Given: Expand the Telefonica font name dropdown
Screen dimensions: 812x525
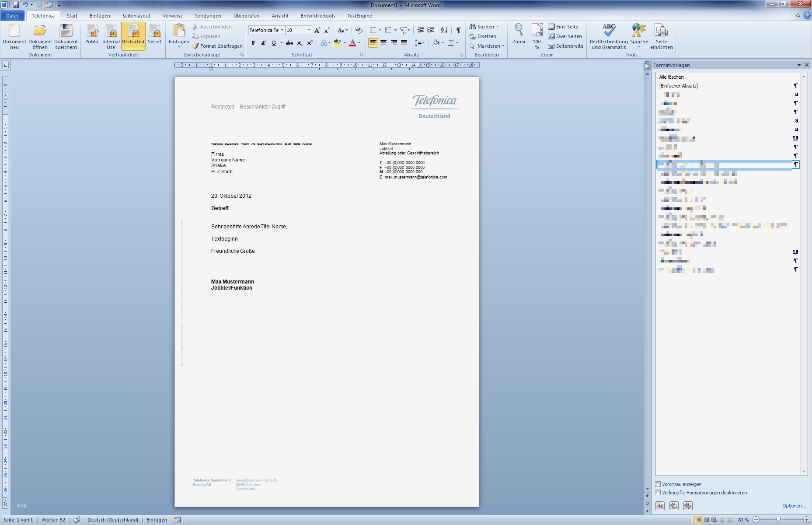Looking at the screenshot, I should pos(282,30).
